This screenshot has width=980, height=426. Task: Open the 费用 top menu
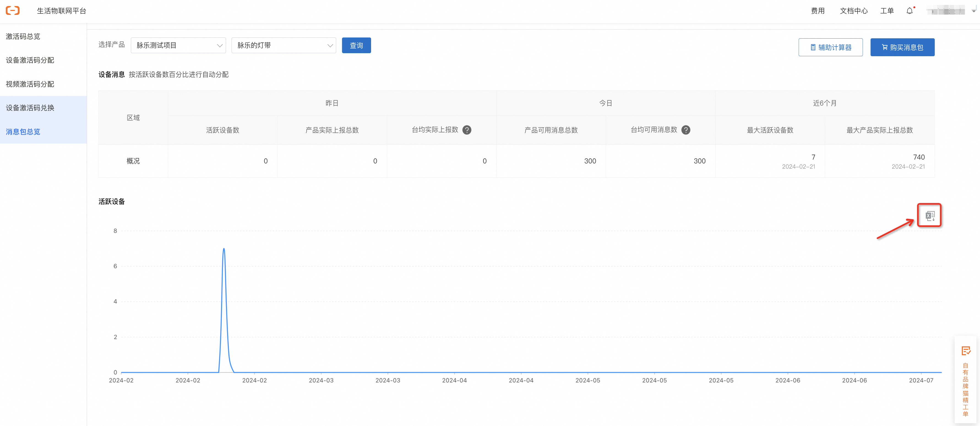point(818,11)
